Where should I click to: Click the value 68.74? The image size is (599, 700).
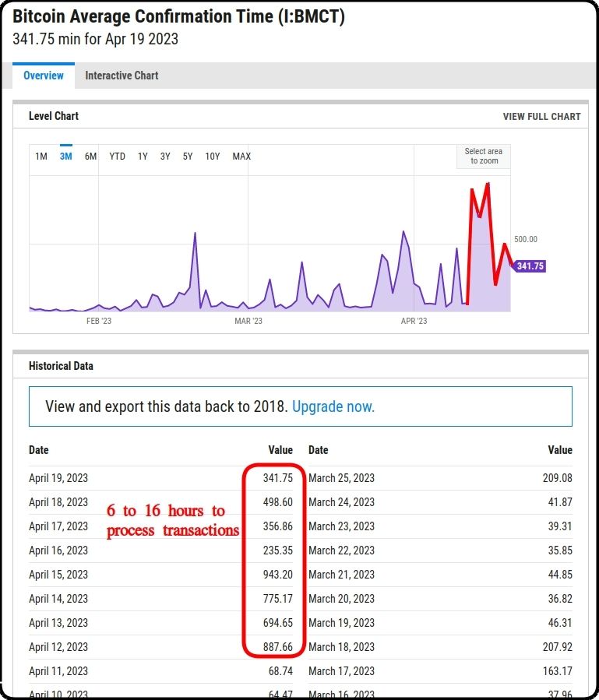click(x=280, y=671)
